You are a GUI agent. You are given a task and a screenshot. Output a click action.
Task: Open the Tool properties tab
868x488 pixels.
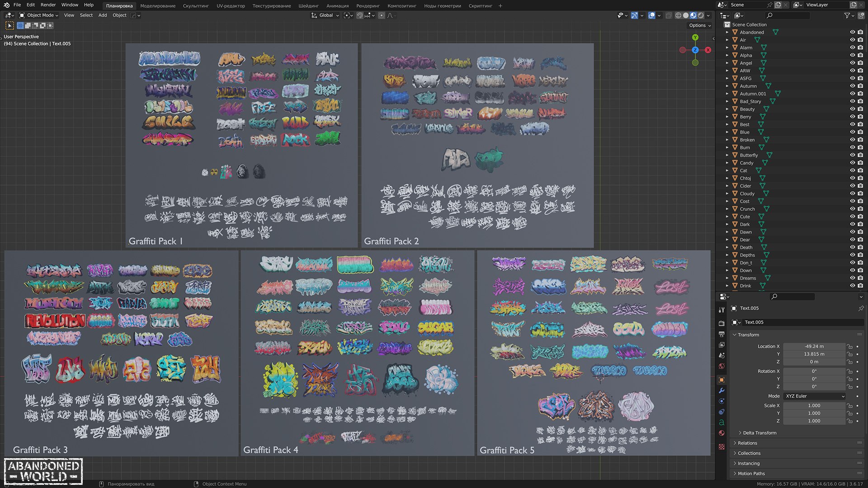point(722,310)
